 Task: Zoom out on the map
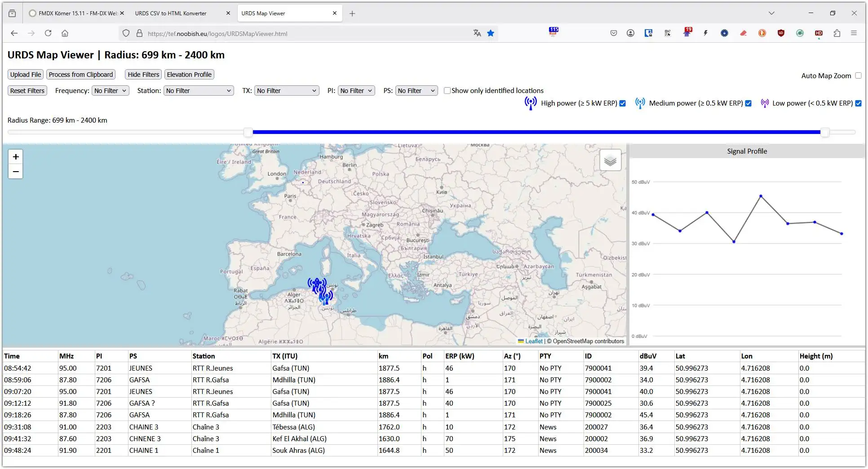tap(16, 172)
